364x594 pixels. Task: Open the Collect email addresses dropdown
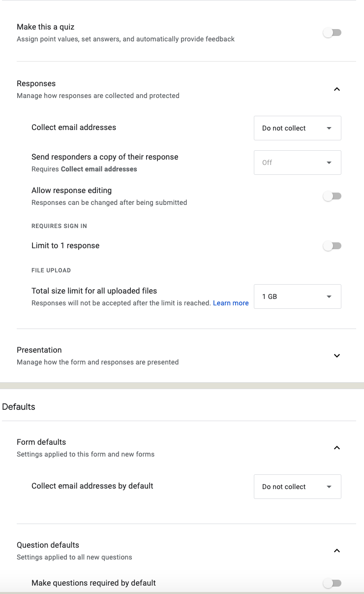pos(298,128)
